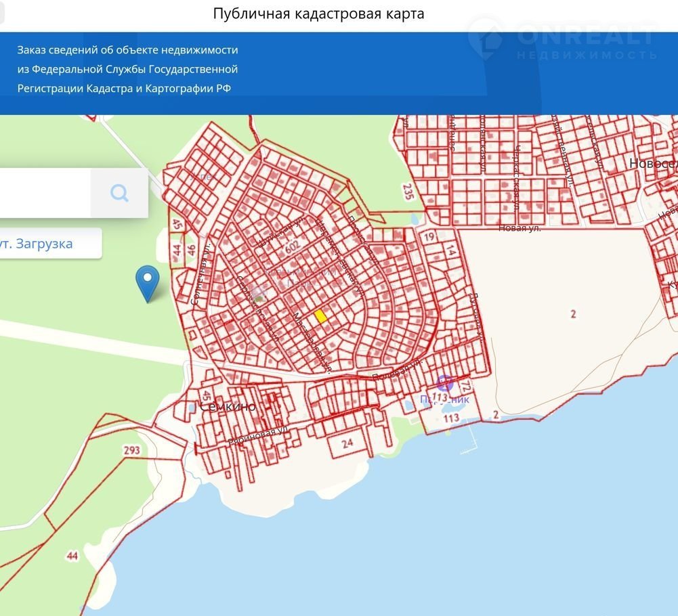Click the "Публичная кадастровая карта" title
The width and height of the screenshot is (678, 616).
(318, 14)
